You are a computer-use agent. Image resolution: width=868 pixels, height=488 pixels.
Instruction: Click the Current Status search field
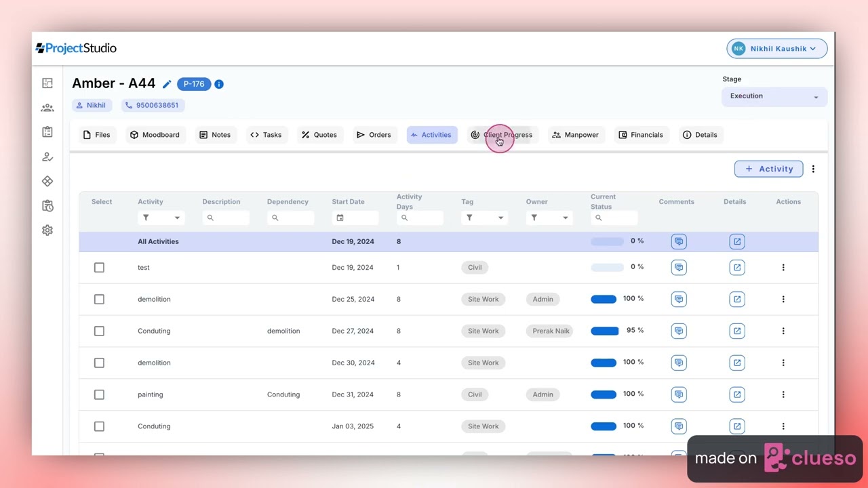pyautogui.click(x=614, y=218)
